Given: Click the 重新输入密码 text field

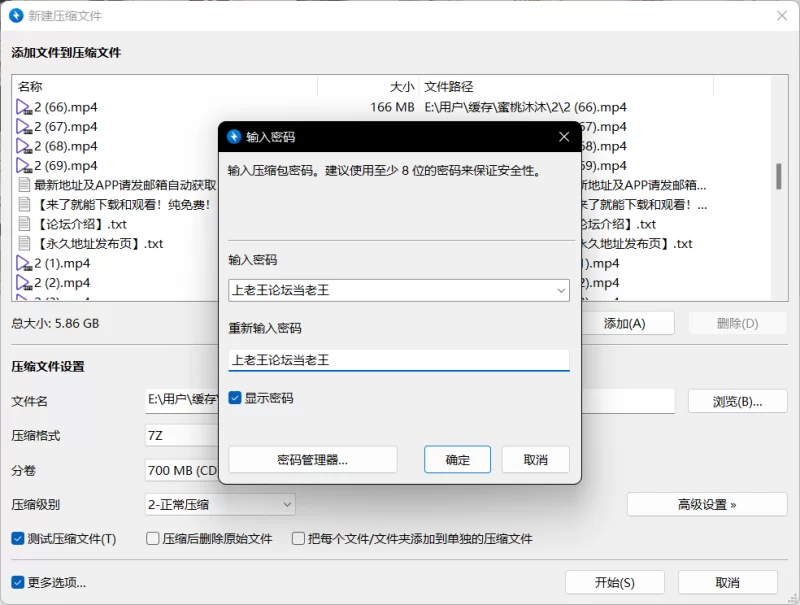Looking at the screenshot, I should (398, 360).
